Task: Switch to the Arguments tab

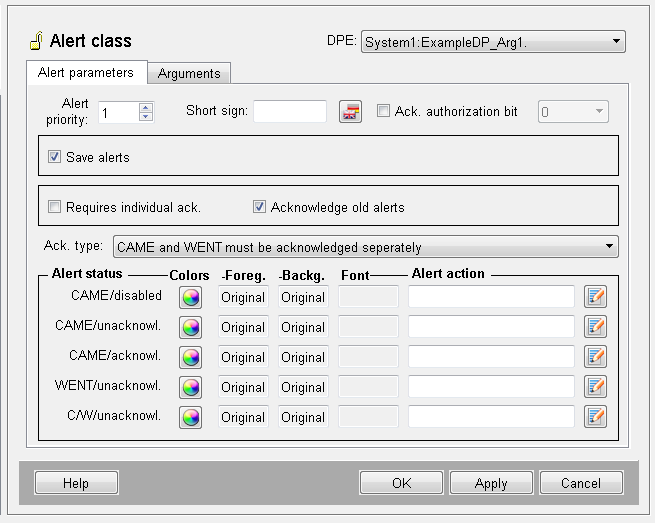Action: 189,73
